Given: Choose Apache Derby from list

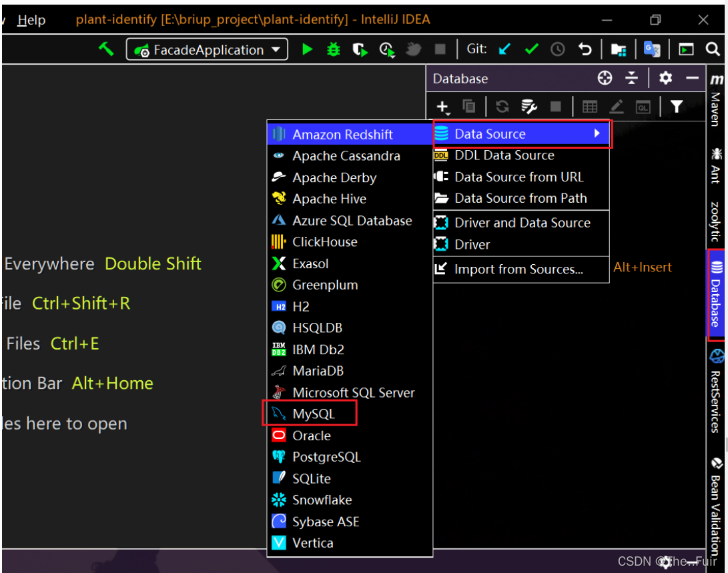Looking at the screenshot, I should point(350,177).
